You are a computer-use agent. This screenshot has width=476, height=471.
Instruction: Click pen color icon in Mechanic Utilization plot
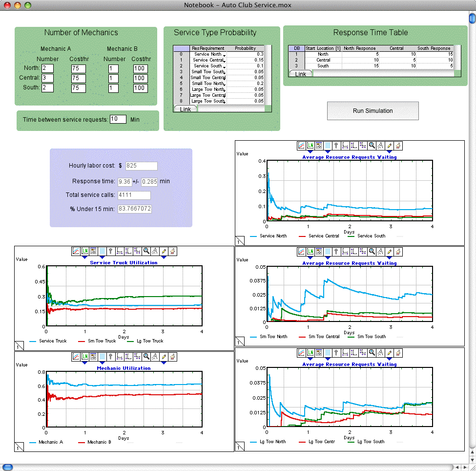click(164, 357)
